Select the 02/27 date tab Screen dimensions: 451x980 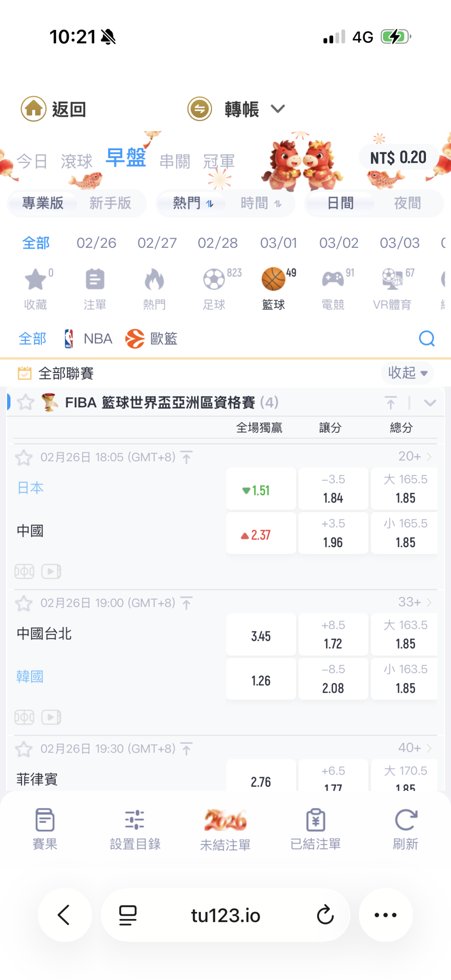(157, 243)
